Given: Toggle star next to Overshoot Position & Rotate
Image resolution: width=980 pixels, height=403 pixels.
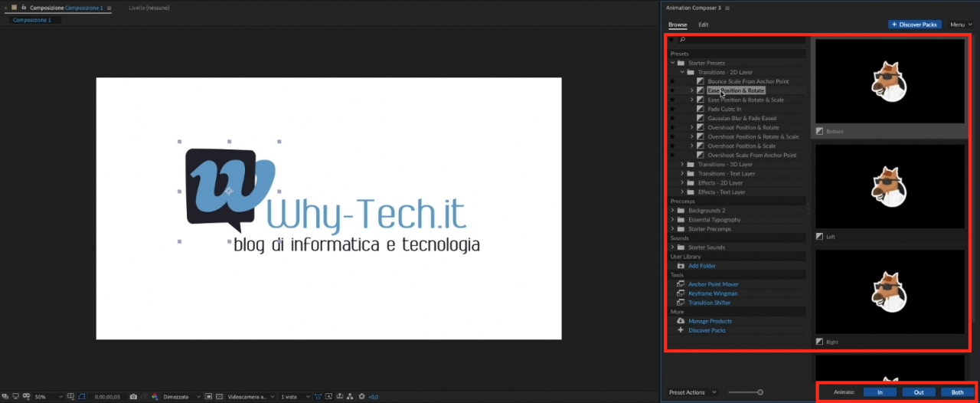Looking at the screenshot, I should pyautogui.click(x=672, y=127).
